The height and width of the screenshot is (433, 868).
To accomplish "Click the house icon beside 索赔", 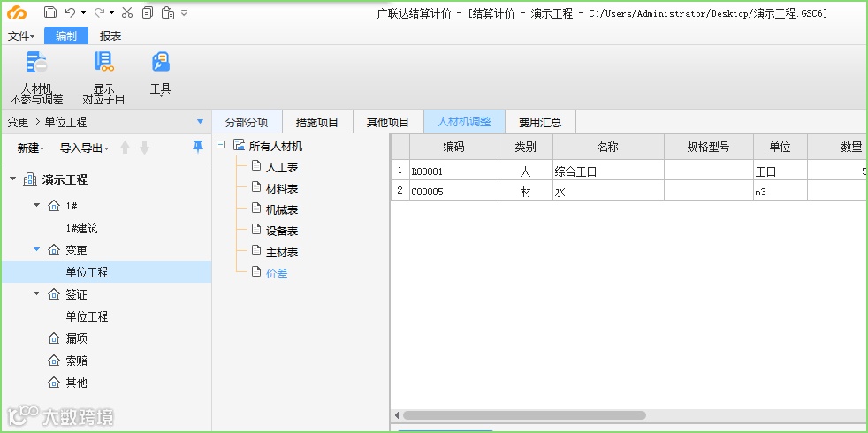I will coord(54,361).
